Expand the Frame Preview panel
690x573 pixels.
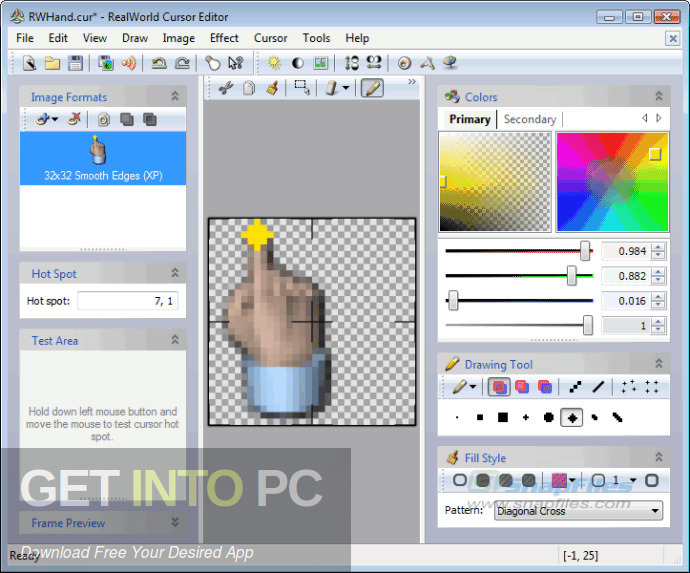click(175, 522)
